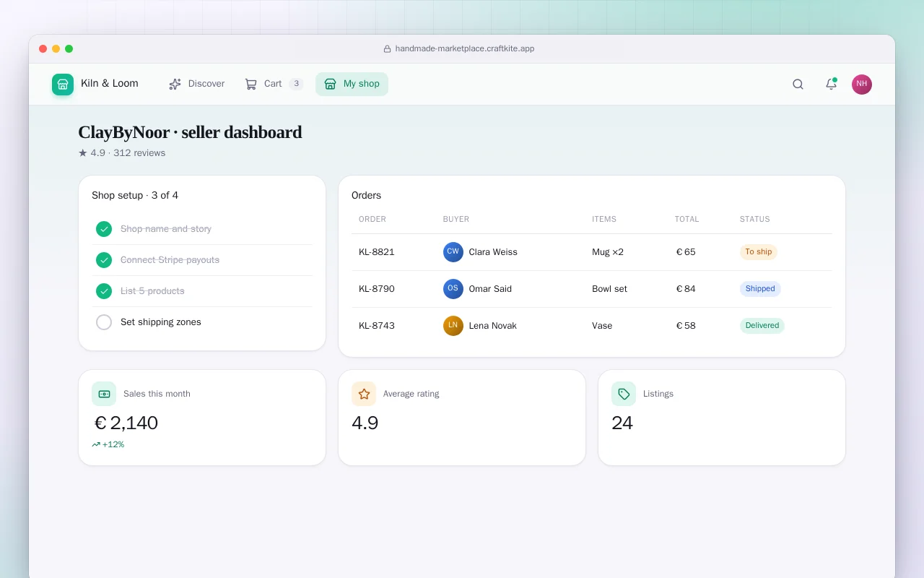Viewport: 924px width, 578px height.
Task: Click the Kiln & Loom brand name
Action: [110, 83]
